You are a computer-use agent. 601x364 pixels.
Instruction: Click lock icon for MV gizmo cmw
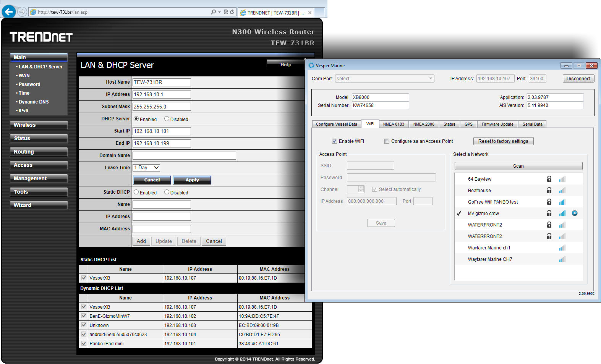pos(549,213)
